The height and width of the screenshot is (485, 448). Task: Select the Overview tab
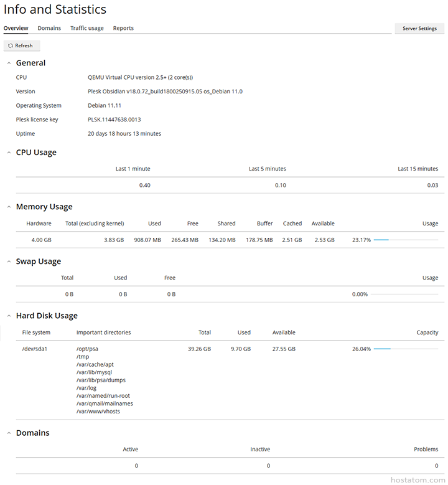point(16,28)
